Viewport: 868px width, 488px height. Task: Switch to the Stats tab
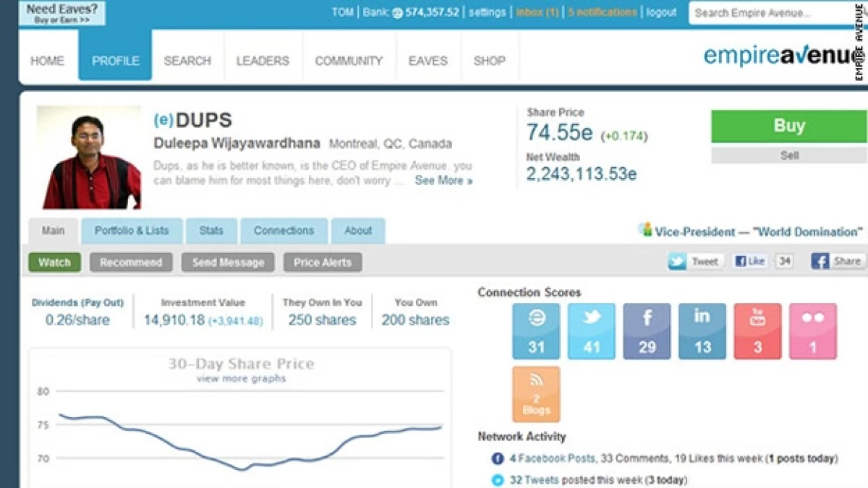pos(211,231)
